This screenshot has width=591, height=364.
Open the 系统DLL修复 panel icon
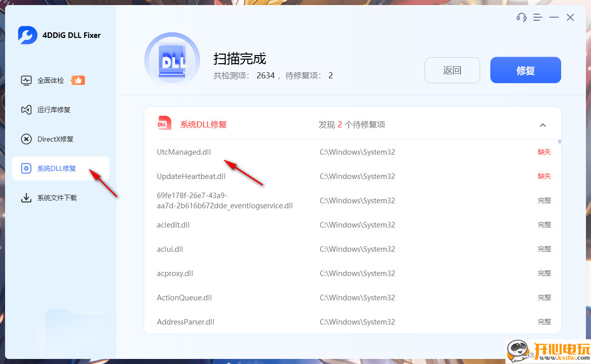[27, 168]
